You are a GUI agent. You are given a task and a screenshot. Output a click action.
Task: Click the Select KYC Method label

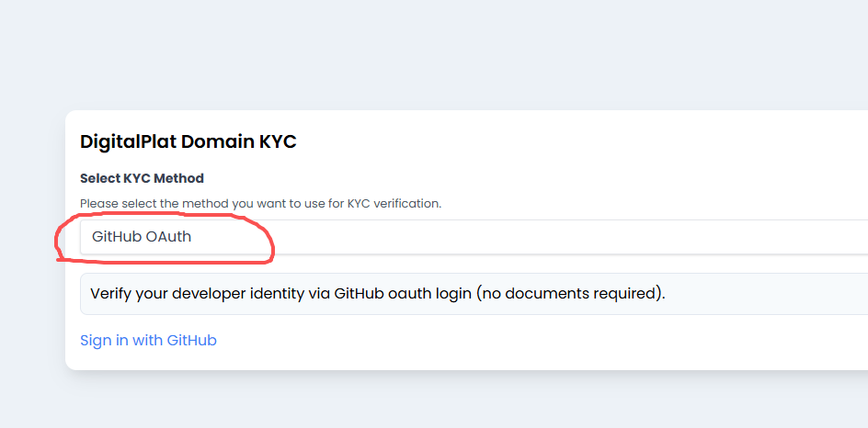[x=142, y=178]
